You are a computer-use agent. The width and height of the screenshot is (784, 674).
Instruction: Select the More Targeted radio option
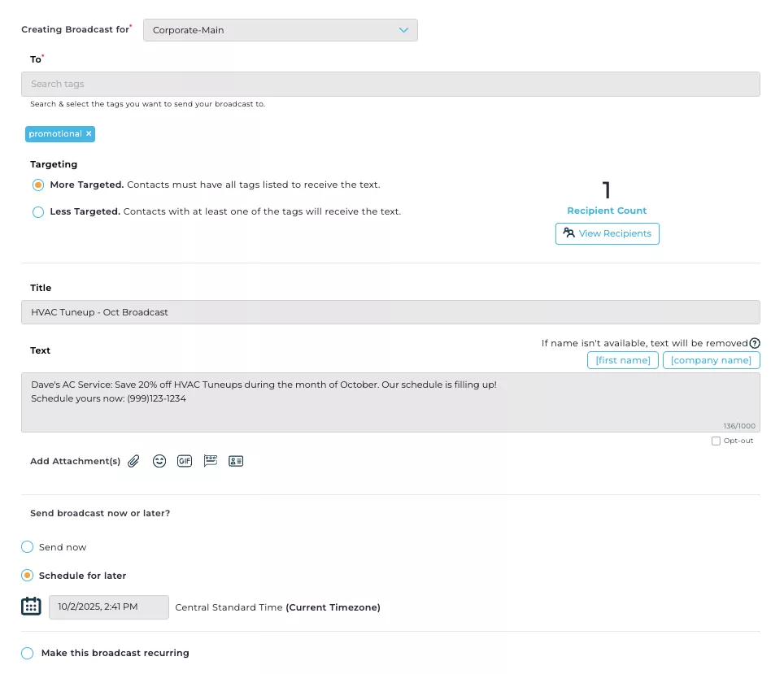click(x=38, y=185)
